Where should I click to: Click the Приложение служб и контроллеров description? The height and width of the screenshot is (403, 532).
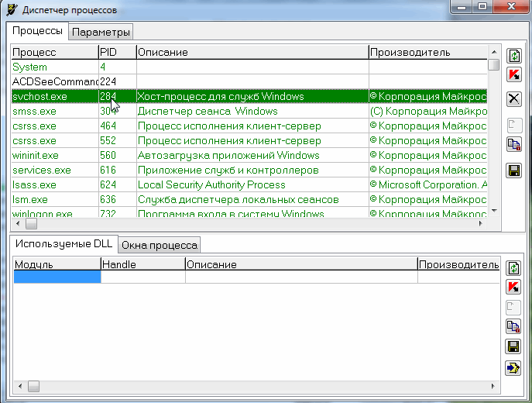point(228,170)
